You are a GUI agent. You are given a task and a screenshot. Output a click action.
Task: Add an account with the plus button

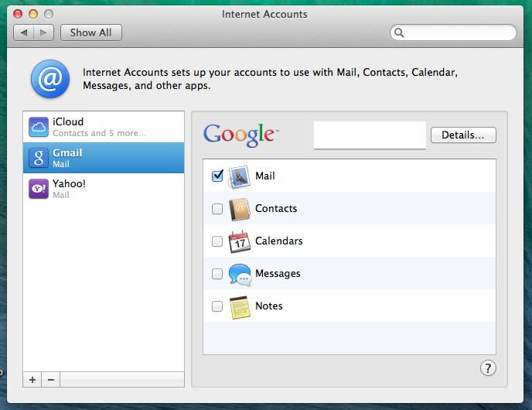(x=32, y=380)
